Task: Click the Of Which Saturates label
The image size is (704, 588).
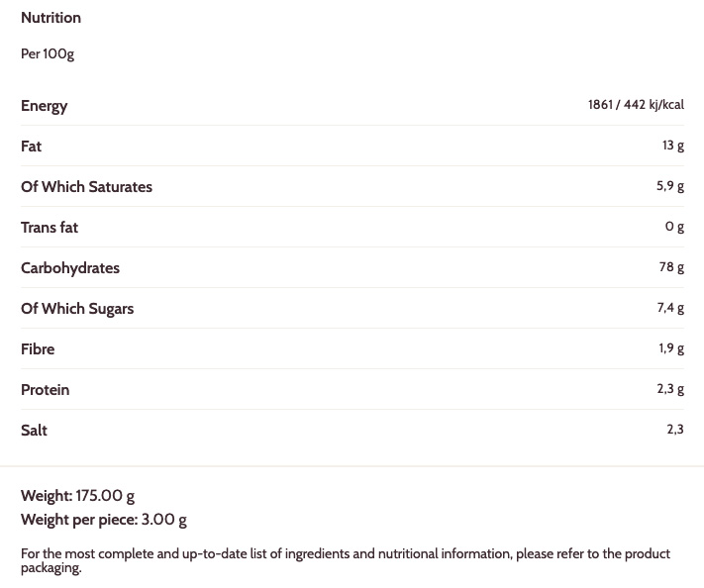Action: tap(86, 187)
